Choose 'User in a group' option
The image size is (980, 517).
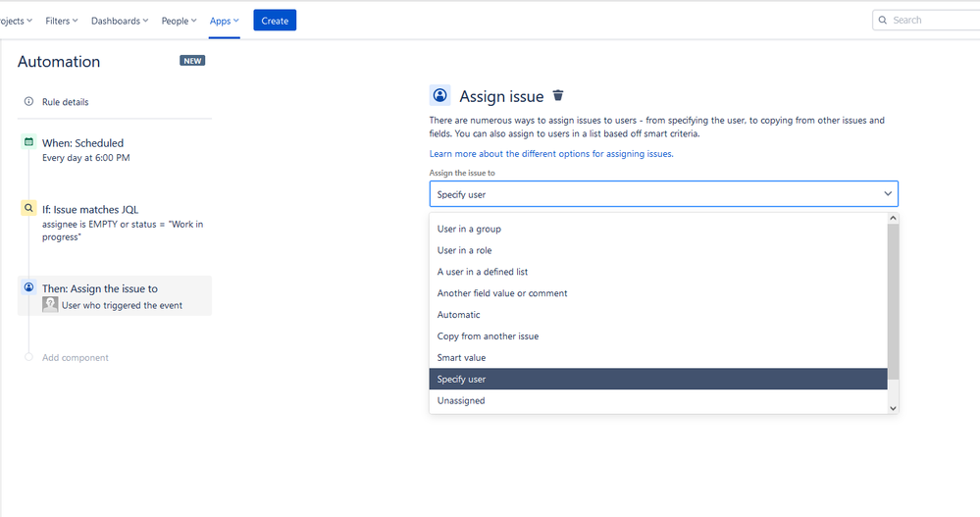pyautogui.click(x=658, y=229)
